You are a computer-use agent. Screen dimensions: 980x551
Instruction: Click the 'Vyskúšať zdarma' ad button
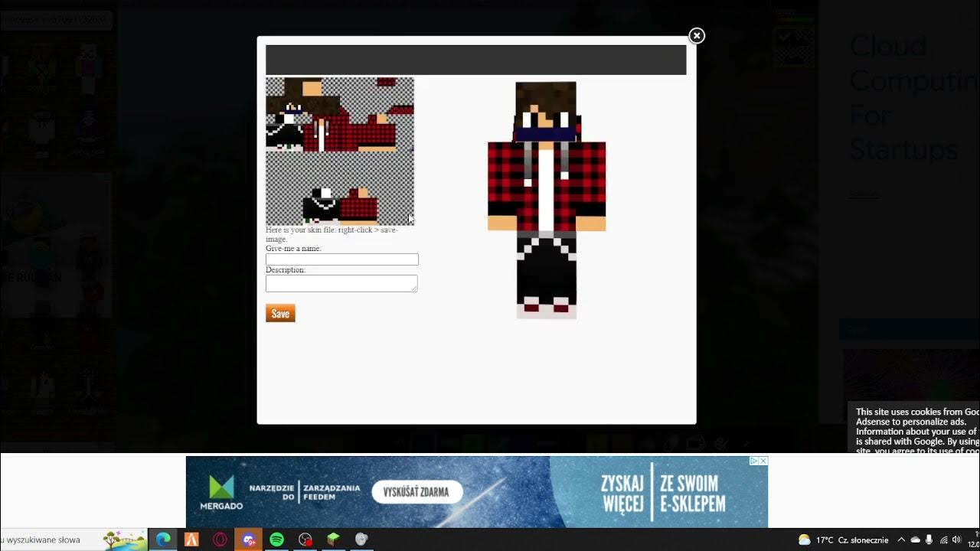(417, 491)
